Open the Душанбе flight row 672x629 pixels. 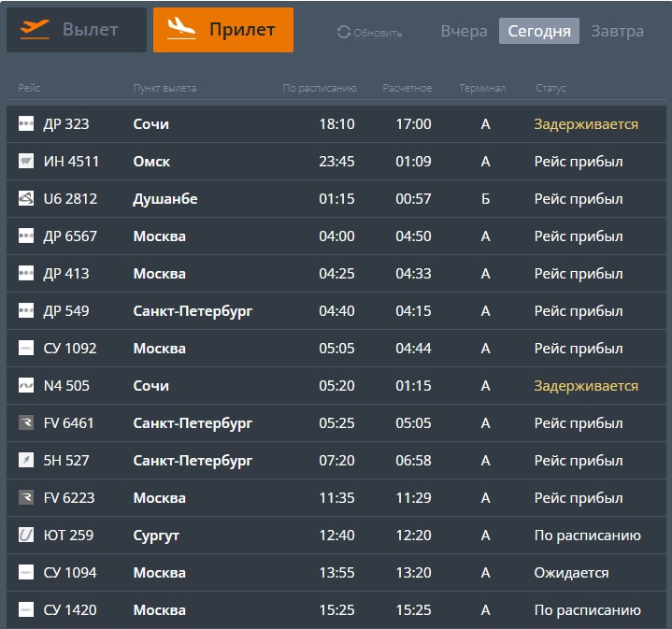click(x=165, y=199)
